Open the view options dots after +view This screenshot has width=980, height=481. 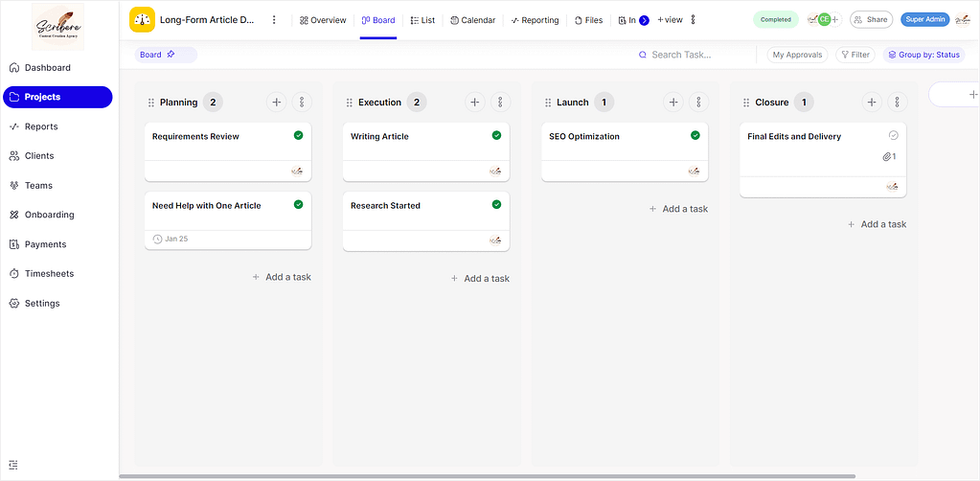coord(693,20)
